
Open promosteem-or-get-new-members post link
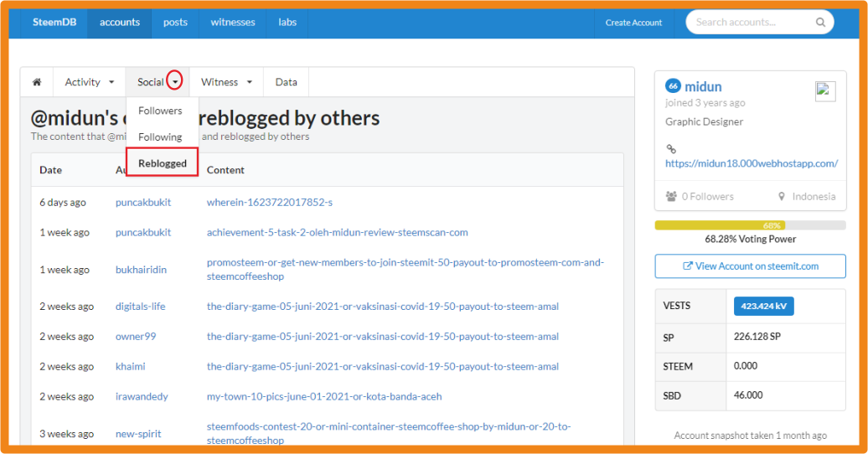click(x=406, y=269)
